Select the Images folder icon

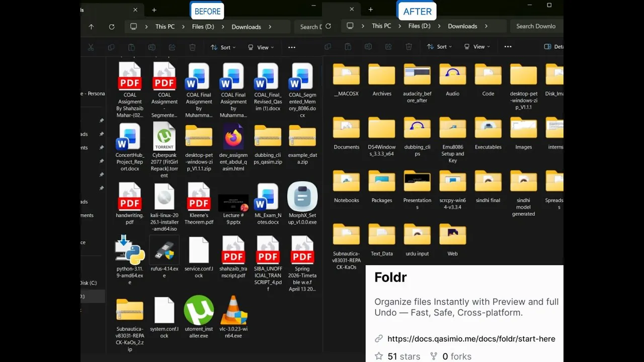pyautogui.click(x=523, y=128)
